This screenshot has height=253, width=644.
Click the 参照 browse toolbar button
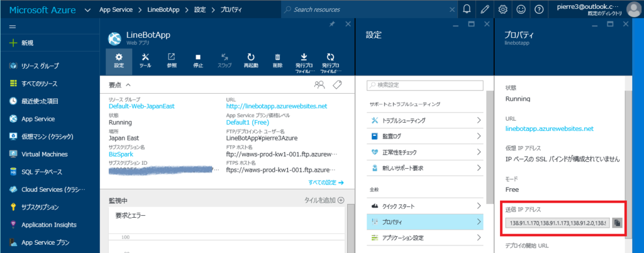[172, 61]
